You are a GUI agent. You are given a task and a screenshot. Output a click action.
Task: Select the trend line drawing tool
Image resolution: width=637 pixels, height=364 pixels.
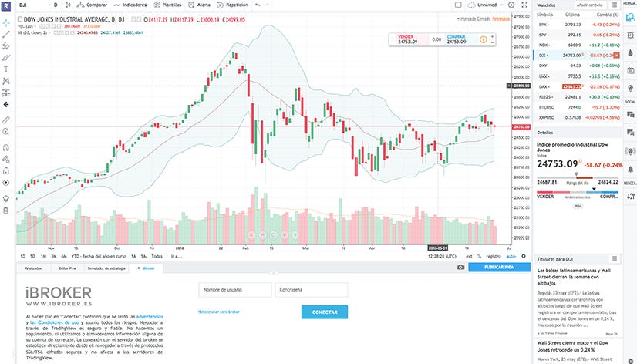tap(6, 35)
